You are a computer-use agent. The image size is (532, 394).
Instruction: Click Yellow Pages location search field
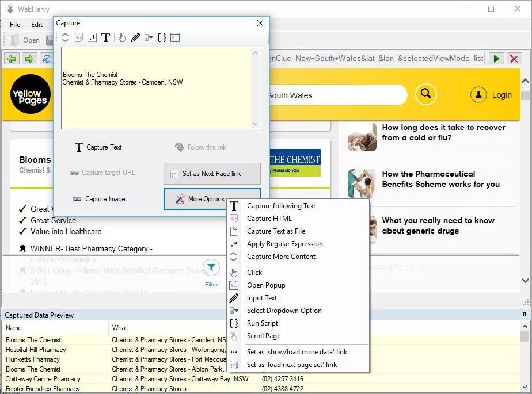pos(337,95)
